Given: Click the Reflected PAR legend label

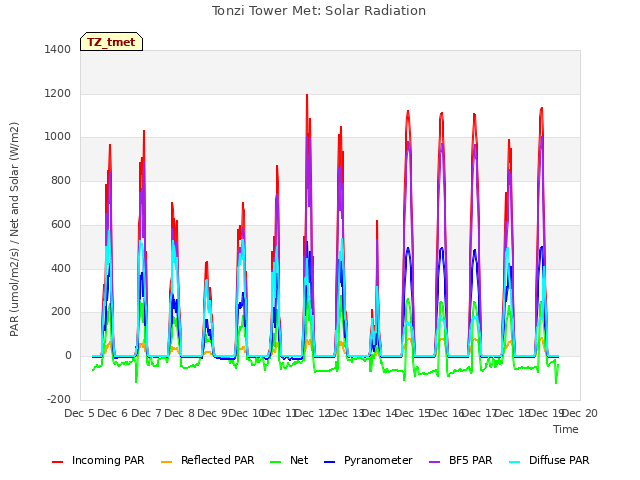Looking at the screenshot, I should 217,460.
